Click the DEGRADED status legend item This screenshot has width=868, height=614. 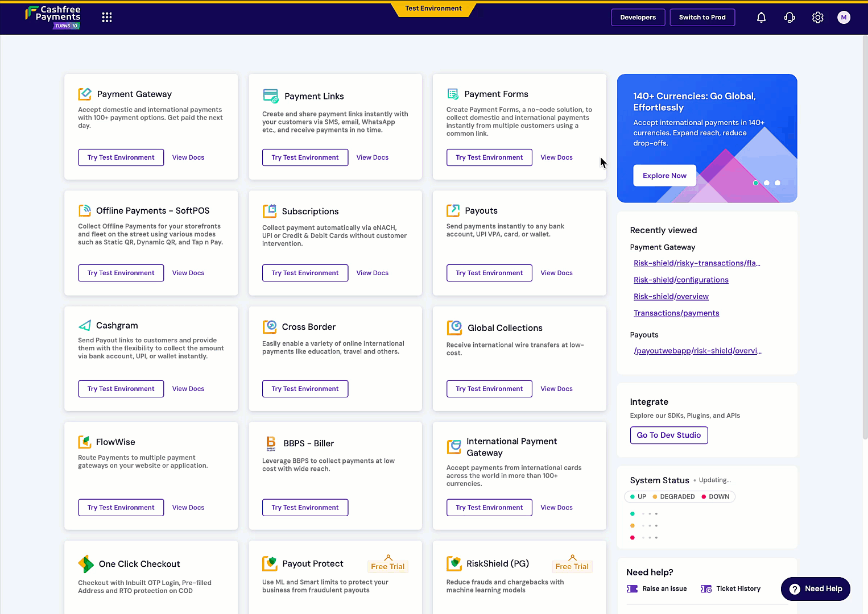tap(673, 497)
